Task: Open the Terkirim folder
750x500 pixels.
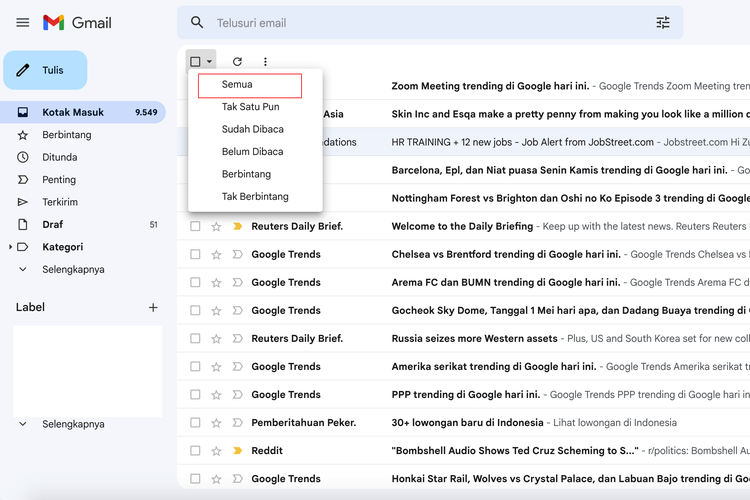Action: [83, 202]
